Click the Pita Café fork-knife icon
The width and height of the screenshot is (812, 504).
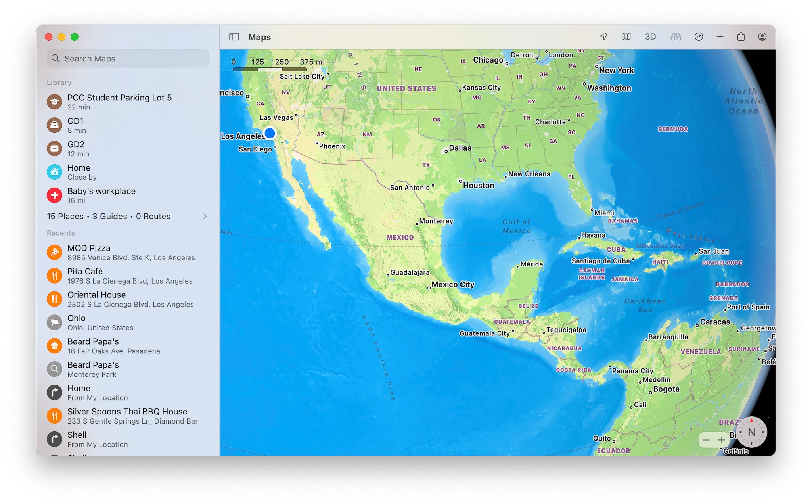pos(54,276)
